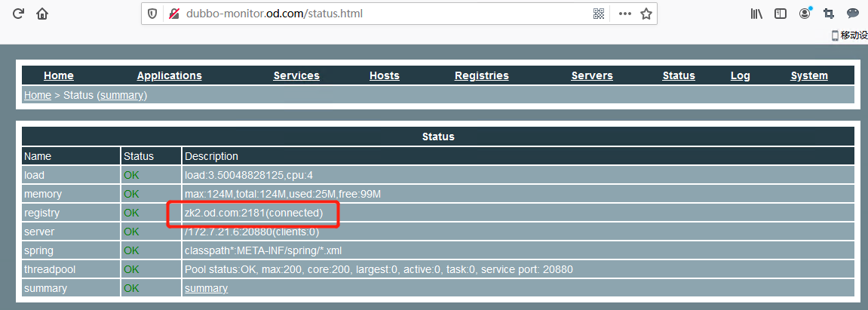Click the tracking protection shield icon
The width and height of the screenshot is (868, 310).
pos(153,14)
